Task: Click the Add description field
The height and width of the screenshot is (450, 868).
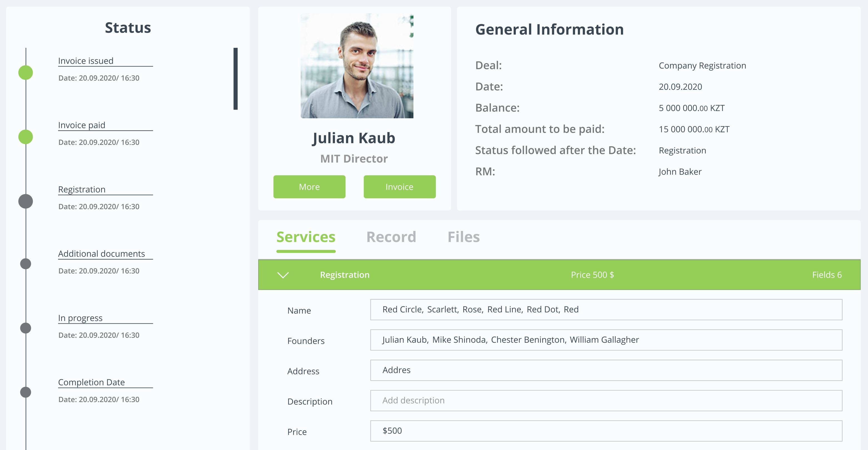Action: point(606,400)
